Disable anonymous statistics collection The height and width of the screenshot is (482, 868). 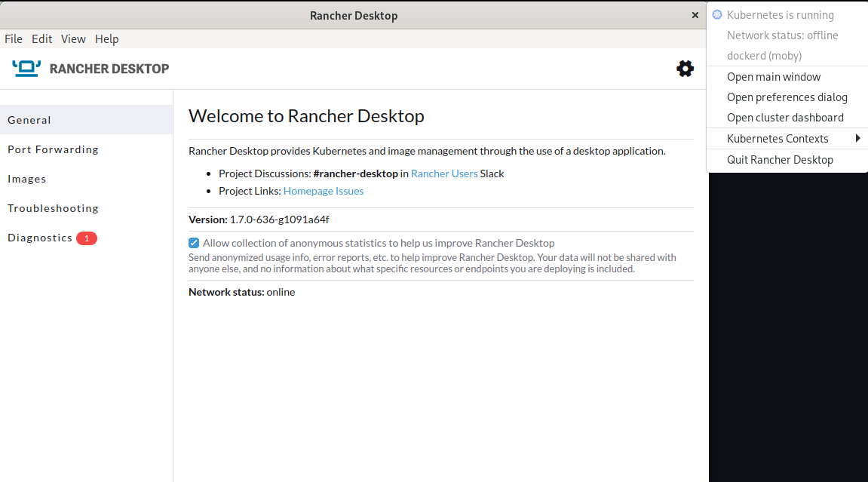coord(194,242)
